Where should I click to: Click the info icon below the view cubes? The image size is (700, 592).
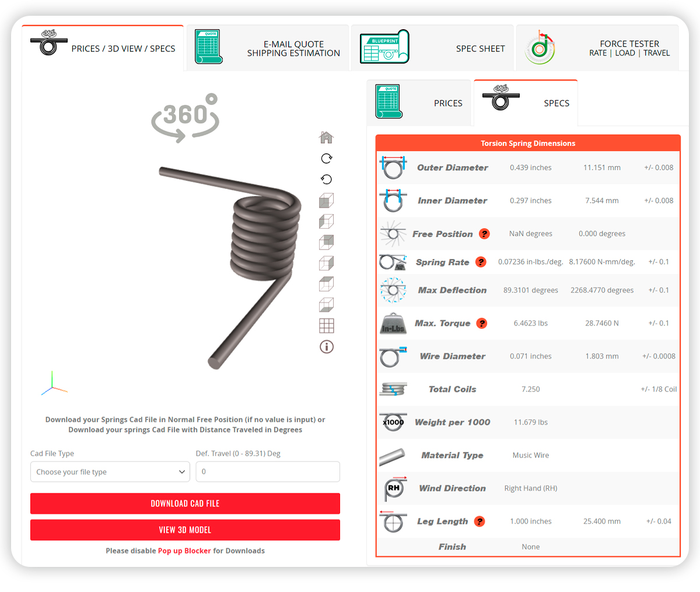click(x=326, y=347)
